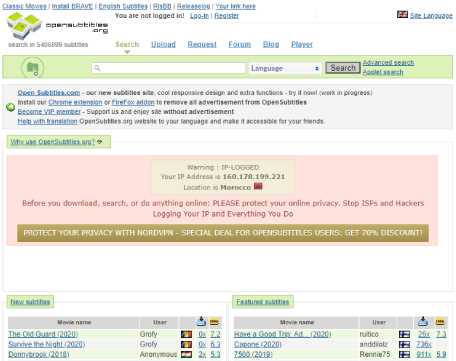Open Advanced search link
This screenshot has height=361, width=456.
pos(388,63)
